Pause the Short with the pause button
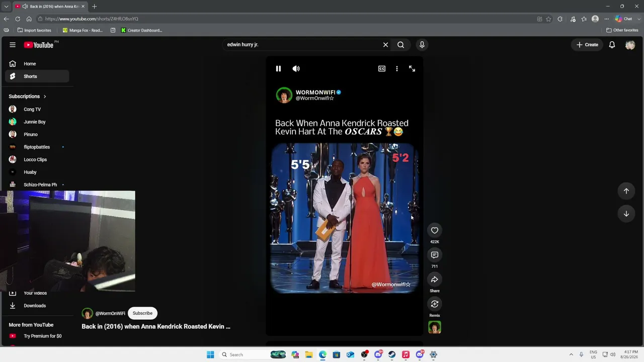Image resolution: width=644 pixels, height=362 pixels. pyautogui.click(x=278, y=69)
